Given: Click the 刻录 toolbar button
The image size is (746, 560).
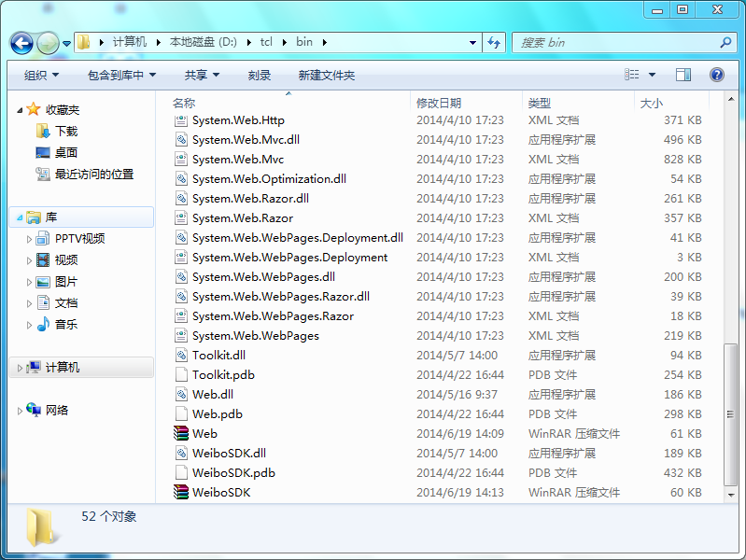Looking at the screenshot, I should [x=260, y=76].
